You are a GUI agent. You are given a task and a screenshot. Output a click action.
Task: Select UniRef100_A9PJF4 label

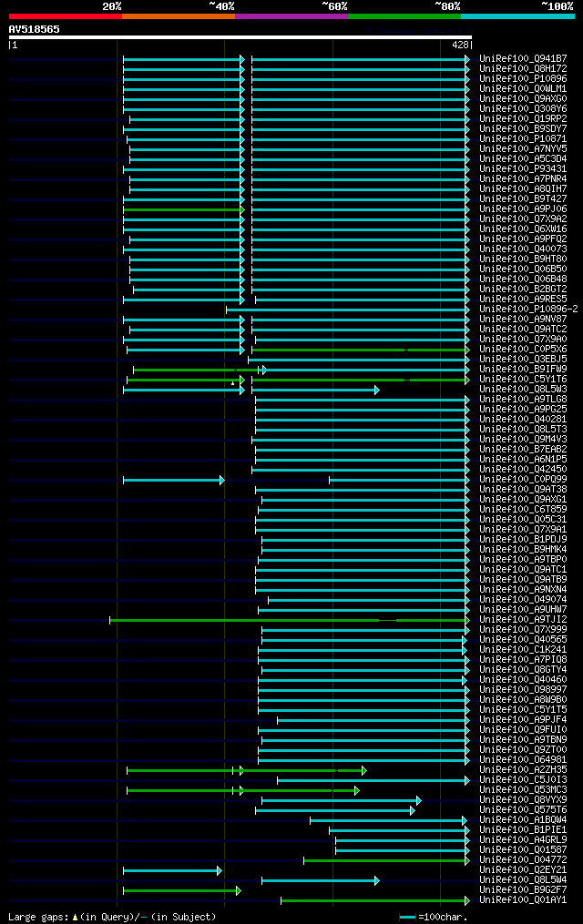[523, 720]
